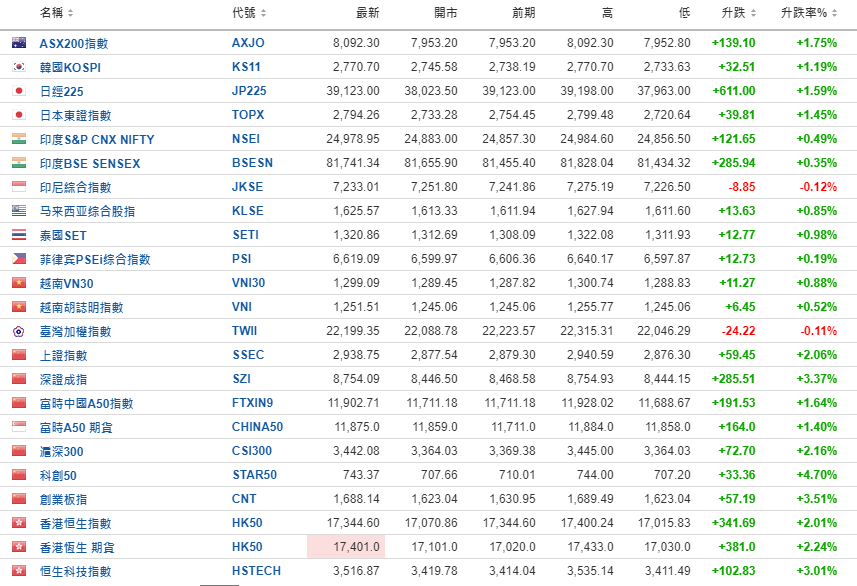
Task: Click the Malaysian flag beside 马来西亚综合股指
Action: coord(18,211)
